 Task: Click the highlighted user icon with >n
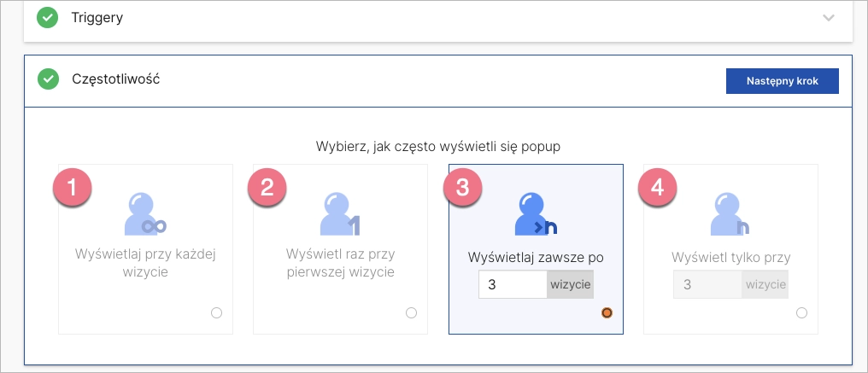533,214
